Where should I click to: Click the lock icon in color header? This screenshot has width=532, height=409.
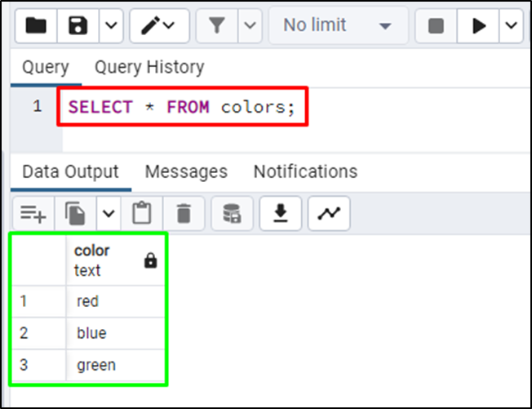click(151, 260)
